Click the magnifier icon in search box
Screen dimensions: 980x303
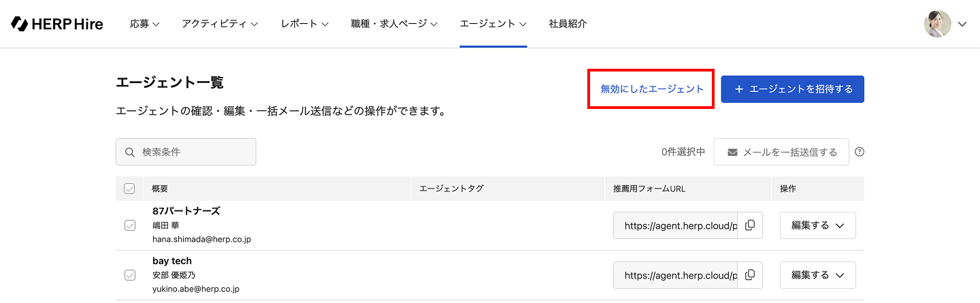[130, 152]
